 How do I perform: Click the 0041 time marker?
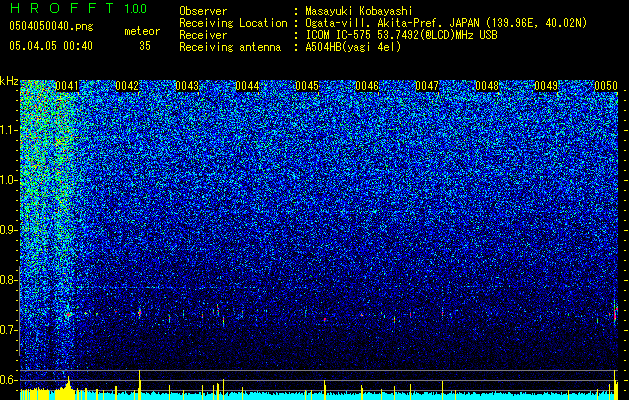tap(67, 86)
